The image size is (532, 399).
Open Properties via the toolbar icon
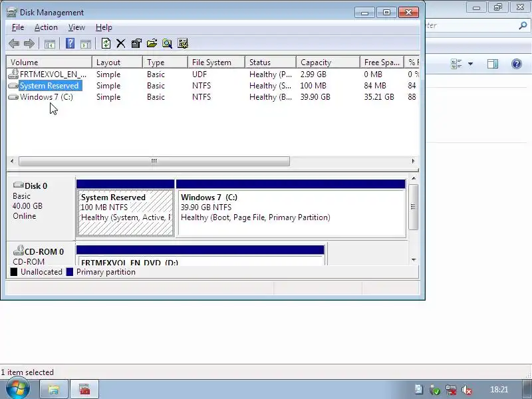click(x=136, y=43)
